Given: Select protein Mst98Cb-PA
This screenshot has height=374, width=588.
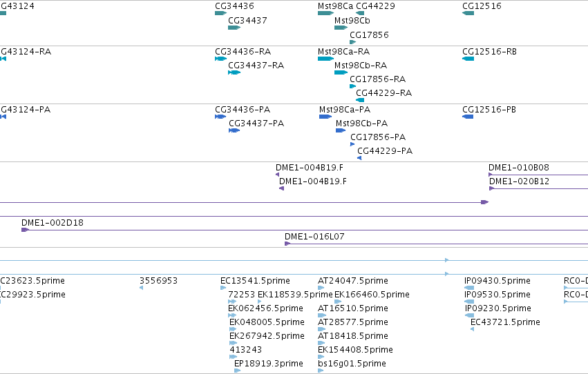Looking at the screenshot, I should point(361,124).
